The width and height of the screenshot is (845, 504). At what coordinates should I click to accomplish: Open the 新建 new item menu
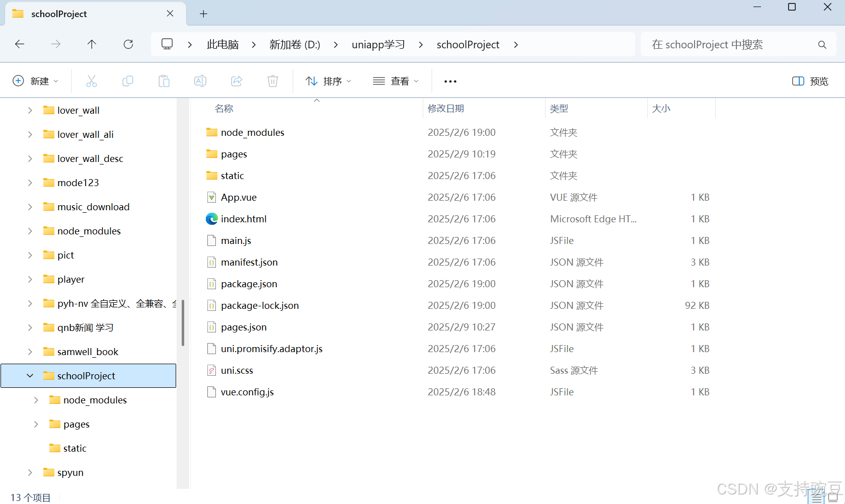coord(35,80)
